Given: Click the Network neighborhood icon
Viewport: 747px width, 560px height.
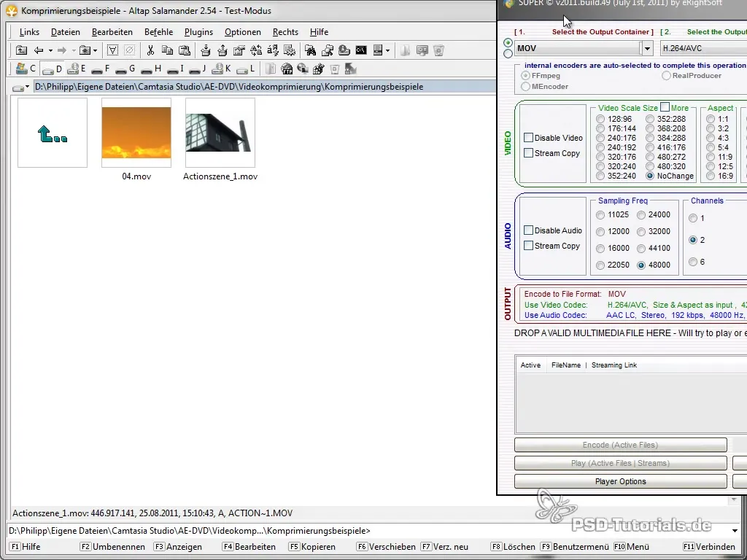Looking at the screenshot, I should [303, 69].
